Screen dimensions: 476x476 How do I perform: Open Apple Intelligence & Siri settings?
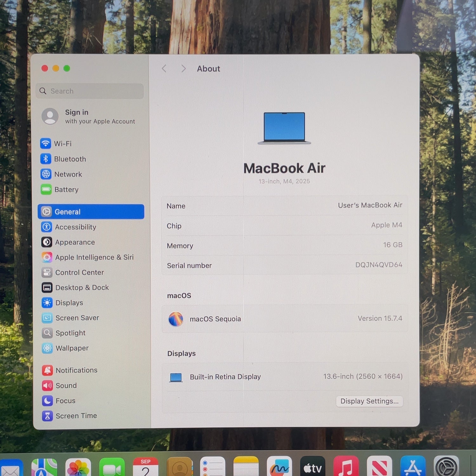[88, 257]
